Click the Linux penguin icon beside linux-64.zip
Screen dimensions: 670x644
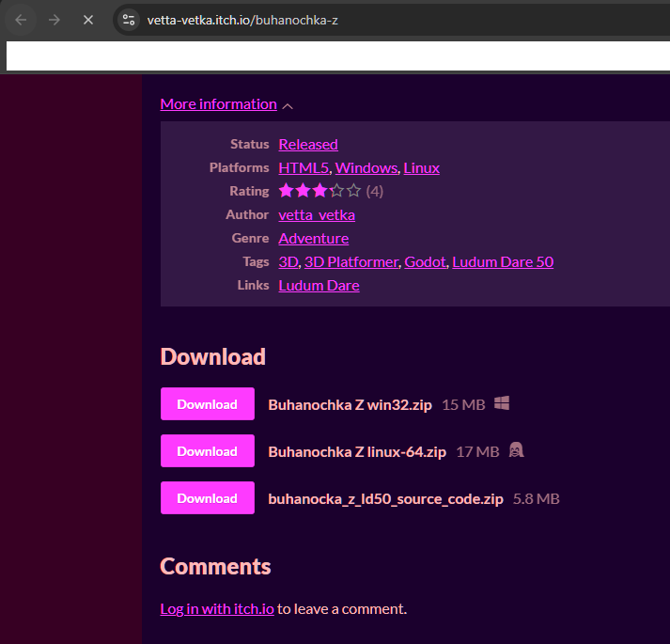tap(516, 450)
